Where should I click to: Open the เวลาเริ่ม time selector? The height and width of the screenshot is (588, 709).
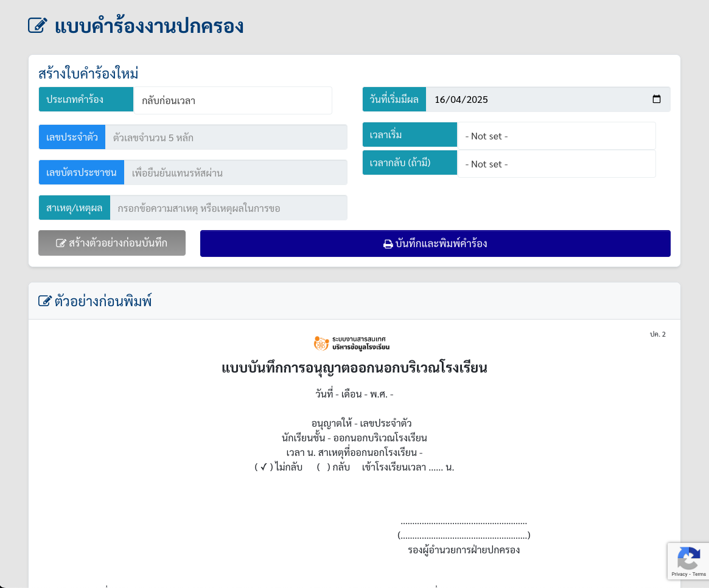(x=556, y=136)
